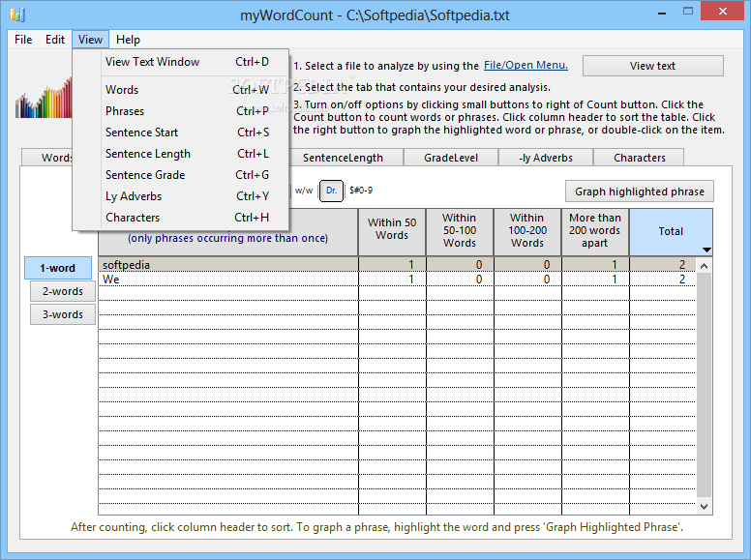This screenshot has width=751, height=560.
Task: Select the 3-words phrase length button
Action: tap(63, 314)
